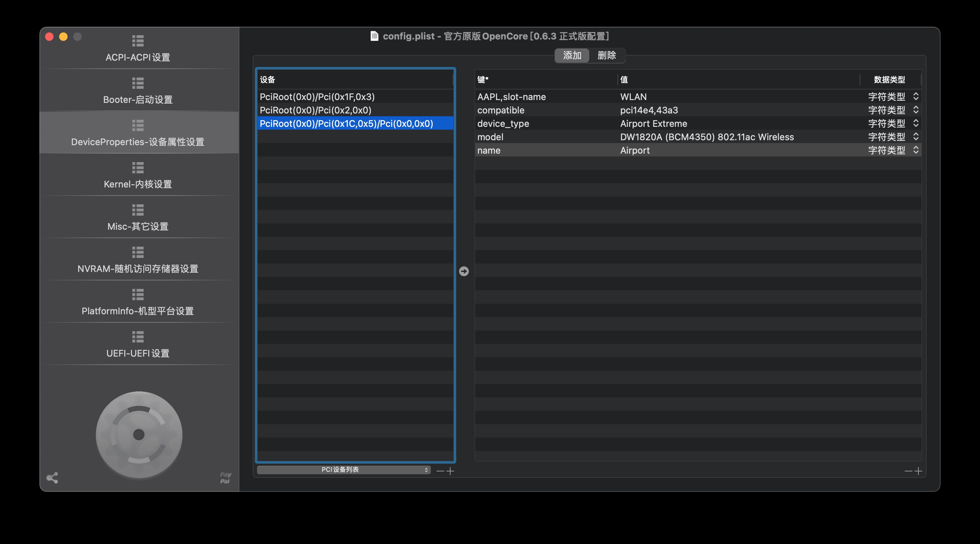Click the PayPal donate icon

coord(225,478)
